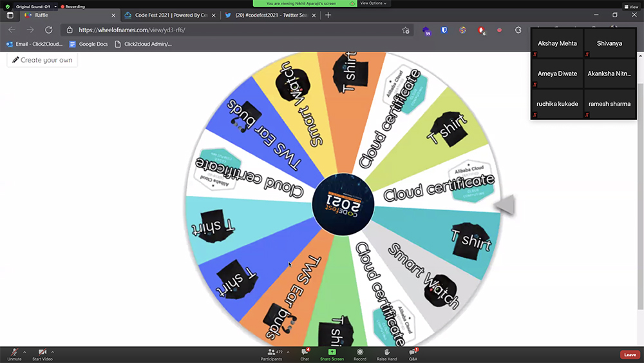
Task: Leave the Zoom meeting
Action: (x=630, y=355)
